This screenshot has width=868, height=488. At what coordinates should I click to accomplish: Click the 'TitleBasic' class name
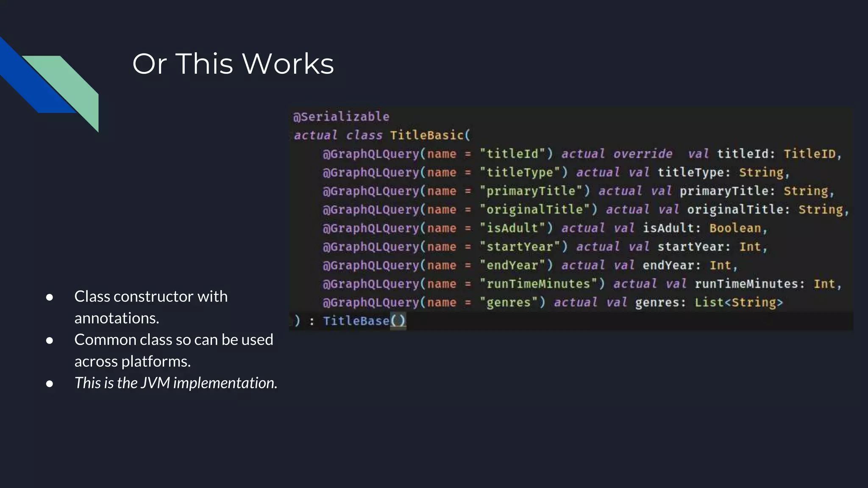[427, 135]
